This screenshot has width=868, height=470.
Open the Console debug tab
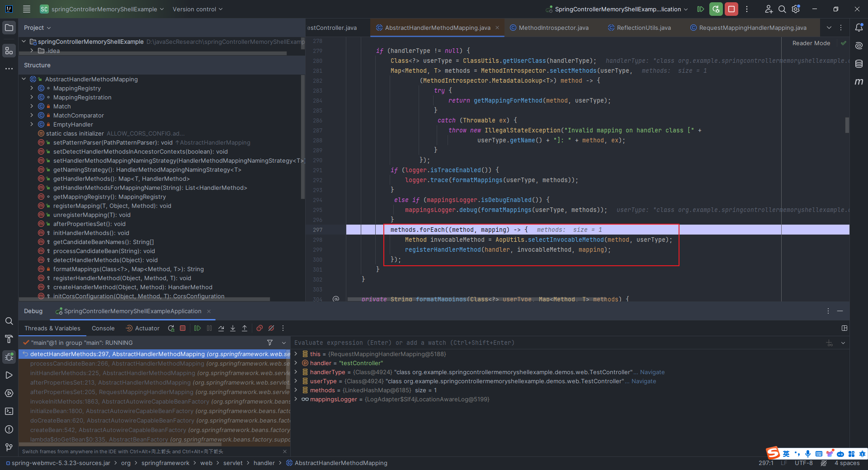point(103,329)
